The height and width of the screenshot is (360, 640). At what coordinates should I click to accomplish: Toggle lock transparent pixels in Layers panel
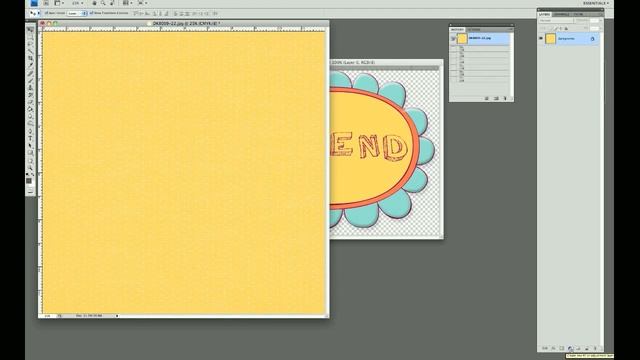pyautogui.click(x=550, y=29)
